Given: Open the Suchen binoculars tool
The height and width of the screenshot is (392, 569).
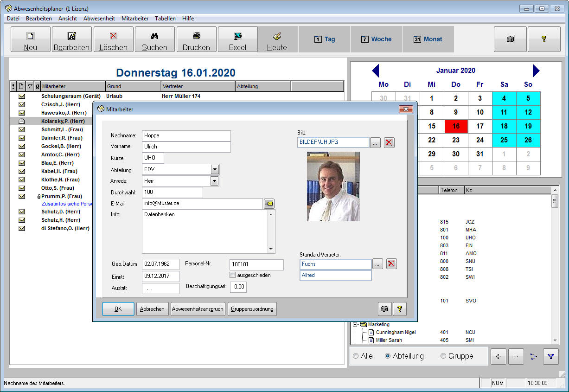Looking at the screenshot, I should pyautogui.click(x=154, y=39).
